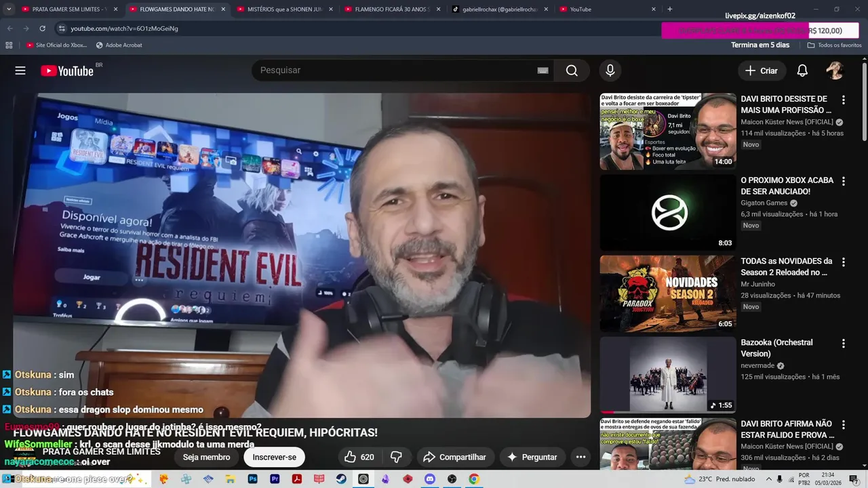Image resolution: width=868 pixels, height=488 pixels.
Task: Open notifications bell
Action: point(802,70)
